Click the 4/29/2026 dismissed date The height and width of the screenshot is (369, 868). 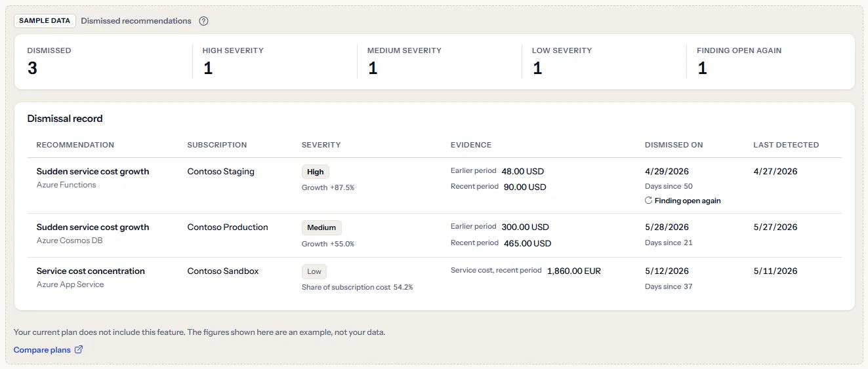[667, 172]
